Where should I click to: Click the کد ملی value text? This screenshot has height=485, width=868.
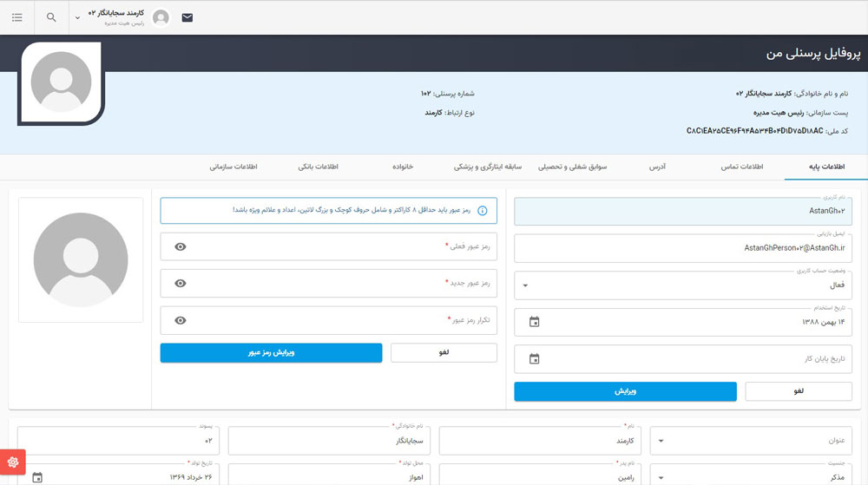click(x=754, y=131)
